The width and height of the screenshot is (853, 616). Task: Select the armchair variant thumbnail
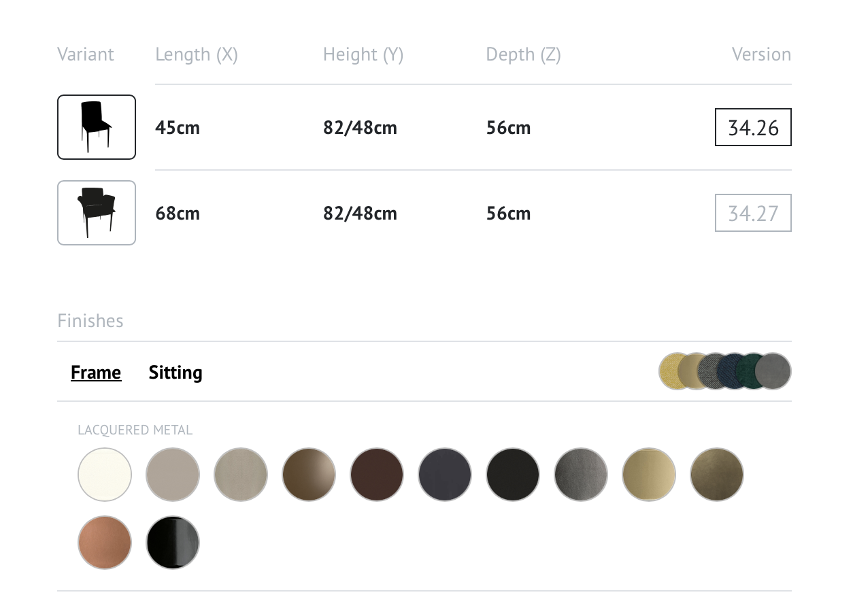97,213
